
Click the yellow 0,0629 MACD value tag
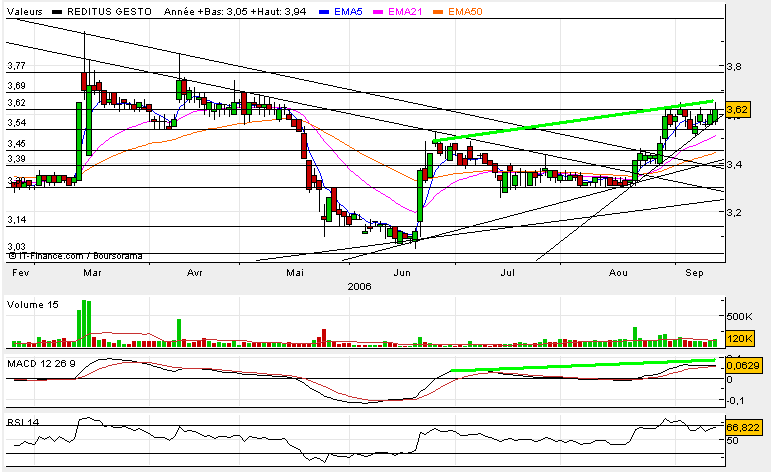coord(743,366)
